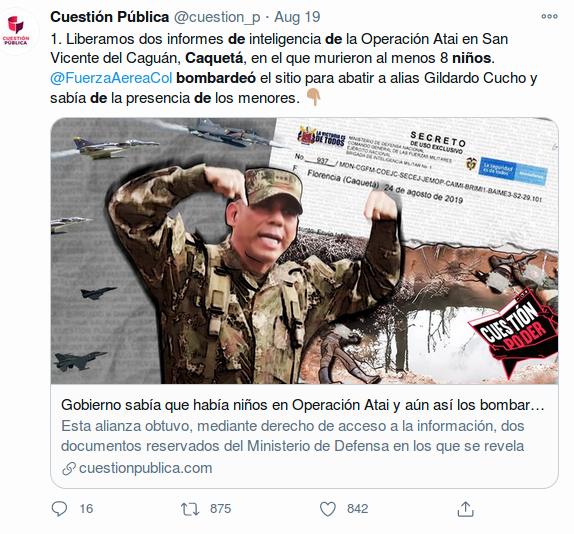Viewport: 574px width, 534px height.
Task: Open the Cuestión Pública profile avatar
Action: (17, 31)
